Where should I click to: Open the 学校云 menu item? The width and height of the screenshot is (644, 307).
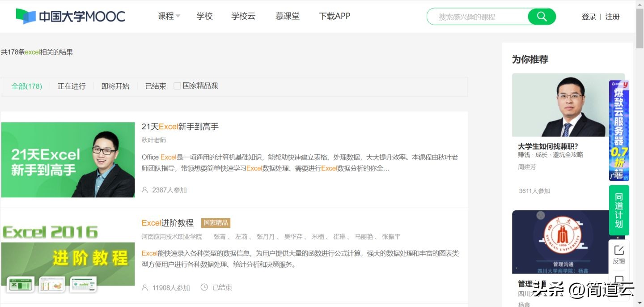point(243,16)
